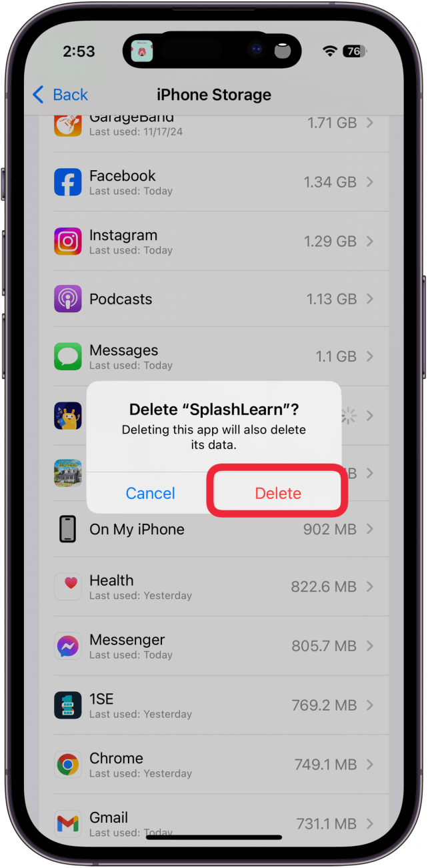The height and width of the screenshot is (868, 428).
Task: Tap the Chrome app icon
Action: point(68,765)
